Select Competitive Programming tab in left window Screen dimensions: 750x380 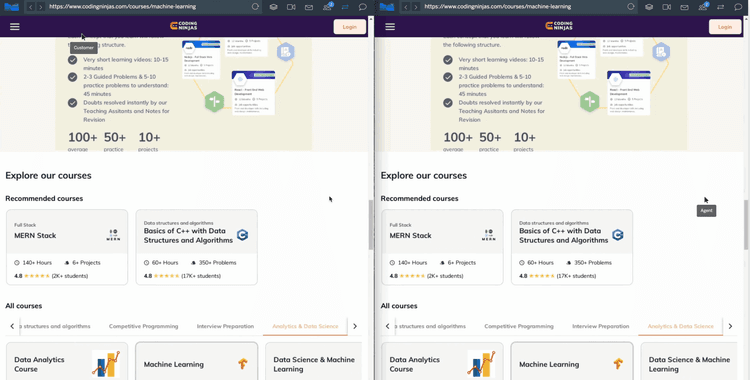click(x=143, y=326)
